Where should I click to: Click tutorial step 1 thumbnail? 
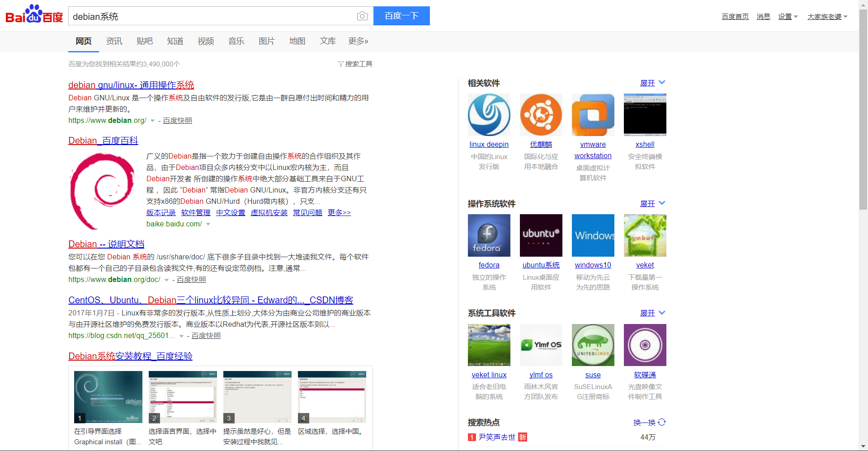coord(108,397)
